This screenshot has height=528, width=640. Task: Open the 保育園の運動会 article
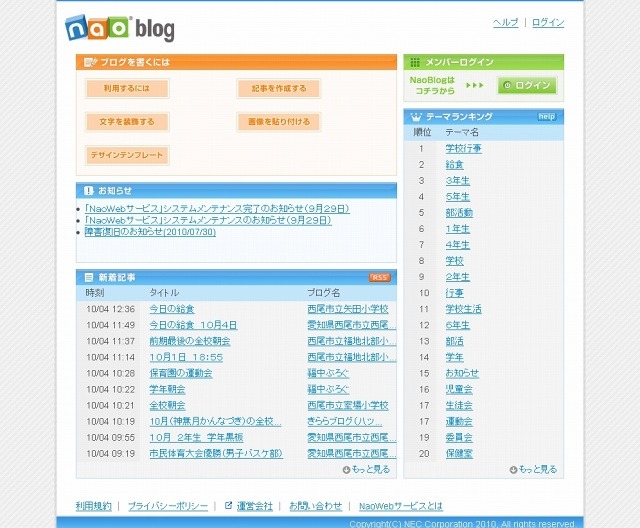click(180, 373)
